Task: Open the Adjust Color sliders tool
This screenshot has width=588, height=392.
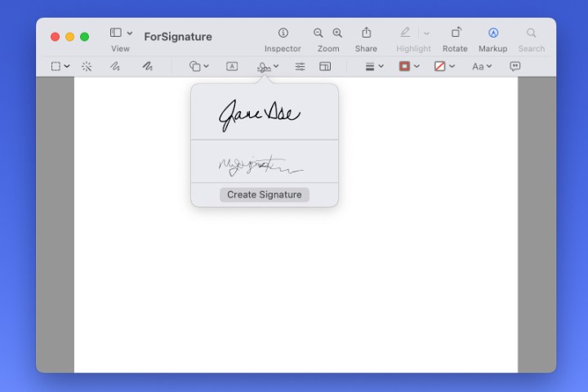Action: pos(300,66)
